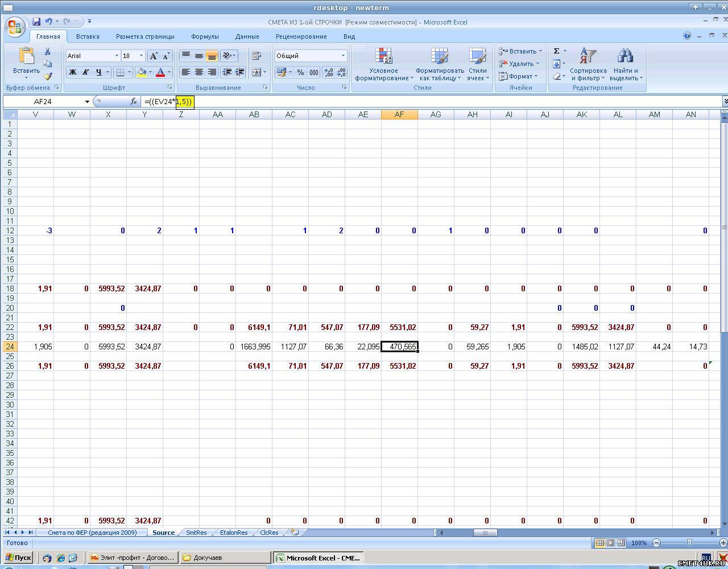
Task: Click the zoom slider in status bar
Action: pos(689,543)
